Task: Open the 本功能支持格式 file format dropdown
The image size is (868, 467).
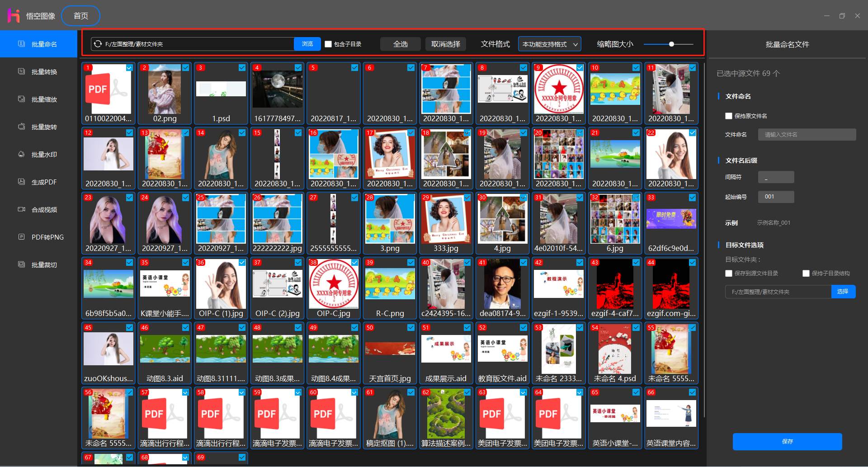Action: pyautogui.click(x=550, y=44)
